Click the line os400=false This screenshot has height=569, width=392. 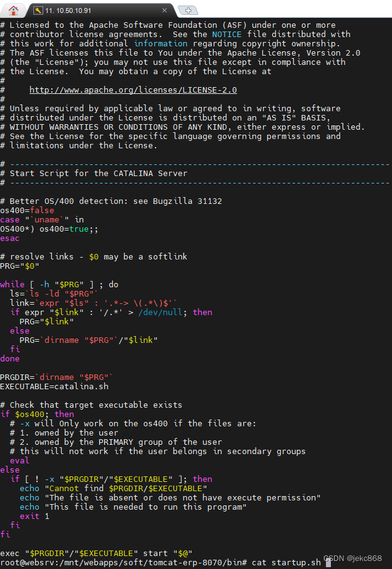tap(27, 211)
